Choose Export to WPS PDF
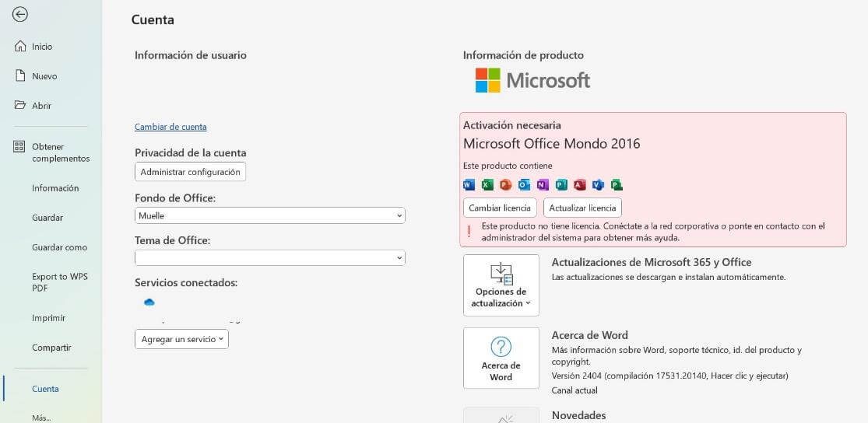 tap(60, 282)
